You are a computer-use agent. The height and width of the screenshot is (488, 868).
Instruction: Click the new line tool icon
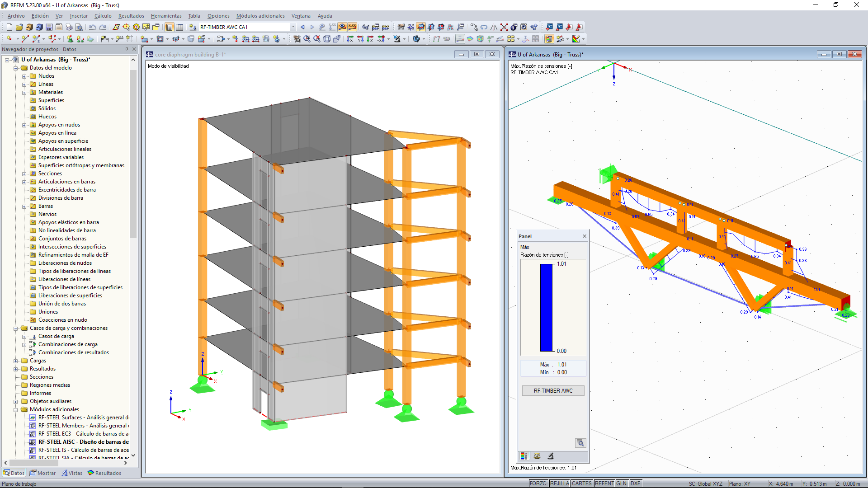click(25, 39)
